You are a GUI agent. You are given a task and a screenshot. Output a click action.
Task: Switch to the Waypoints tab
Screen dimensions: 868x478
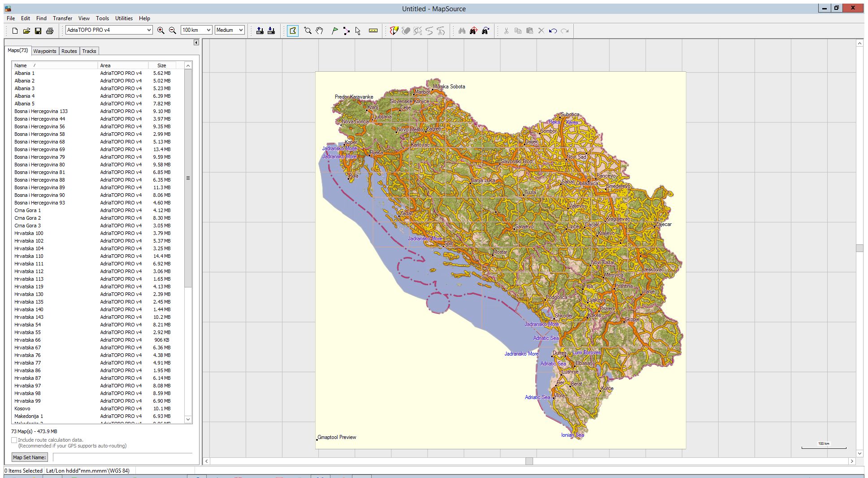pos(45,51)
